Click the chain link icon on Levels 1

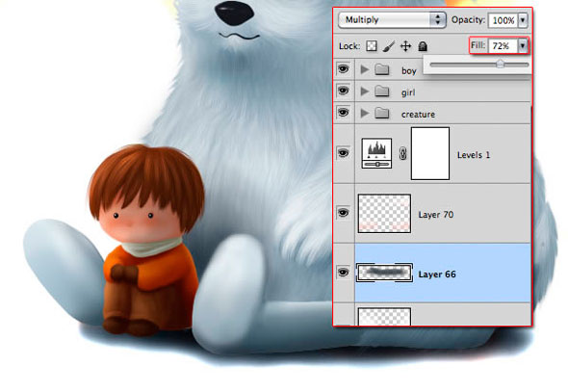tap(402, 153)
